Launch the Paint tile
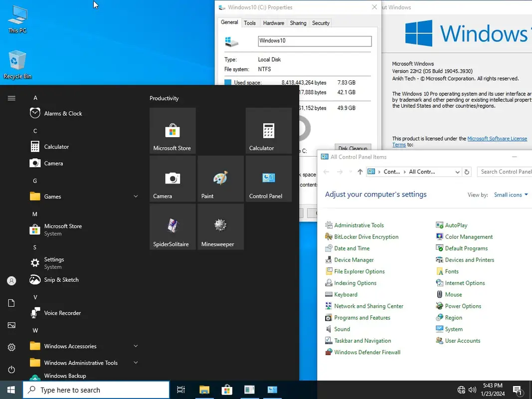This screenshot has height=399, width=532. tap(220, 179)
